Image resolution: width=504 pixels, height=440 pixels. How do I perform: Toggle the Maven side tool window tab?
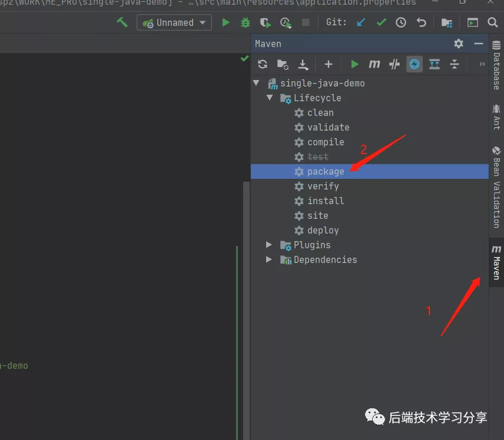click(496, 262)
